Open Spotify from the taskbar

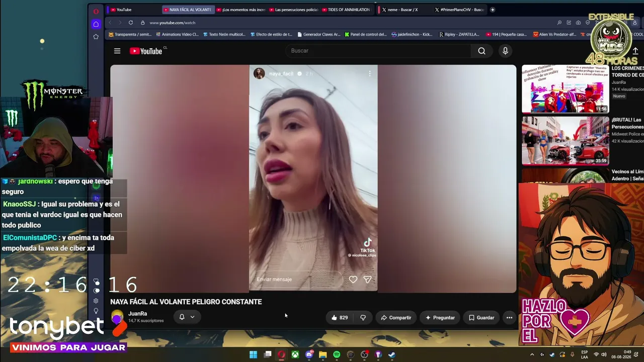337,355
